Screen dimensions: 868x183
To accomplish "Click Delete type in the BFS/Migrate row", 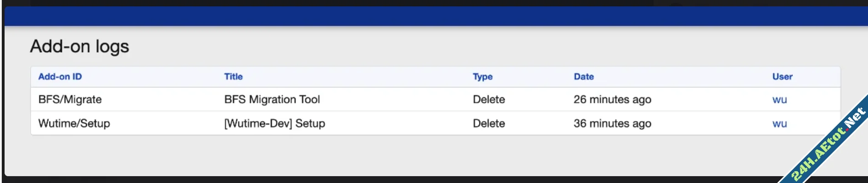I will click(489, 99).
